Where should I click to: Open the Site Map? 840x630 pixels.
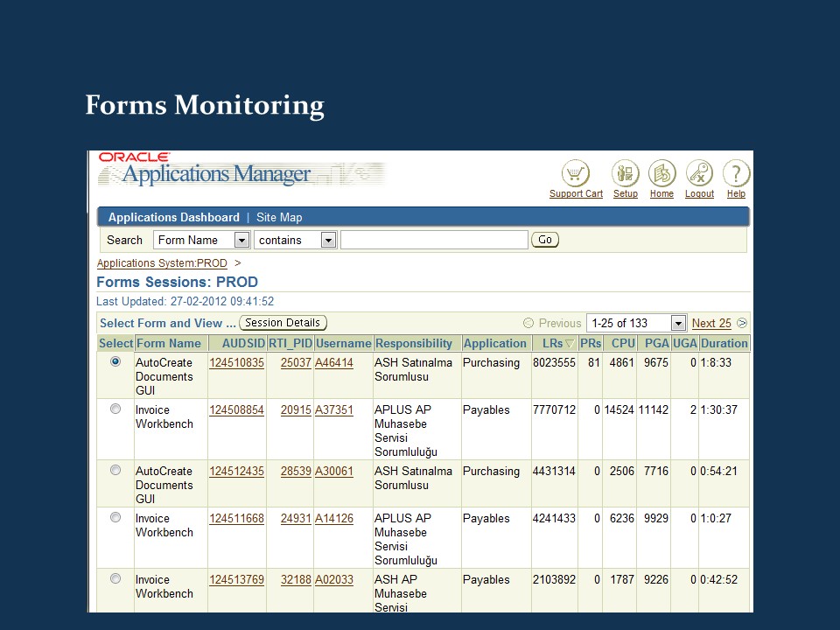[279, 217]
